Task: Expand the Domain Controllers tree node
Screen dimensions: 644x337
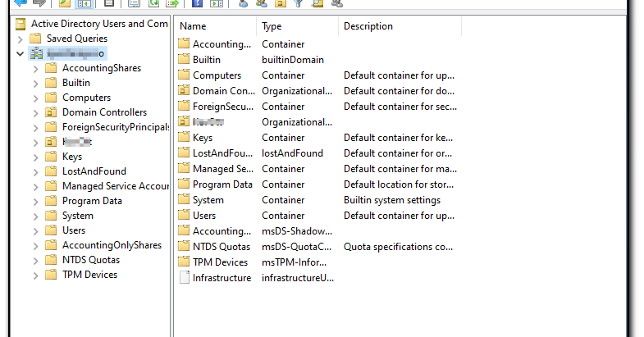Action: coord(36,113)
